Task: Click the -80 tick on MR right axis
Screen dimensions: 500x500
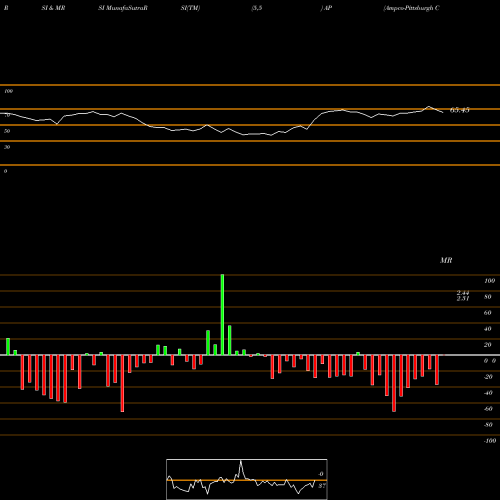Action: point(488,425)
